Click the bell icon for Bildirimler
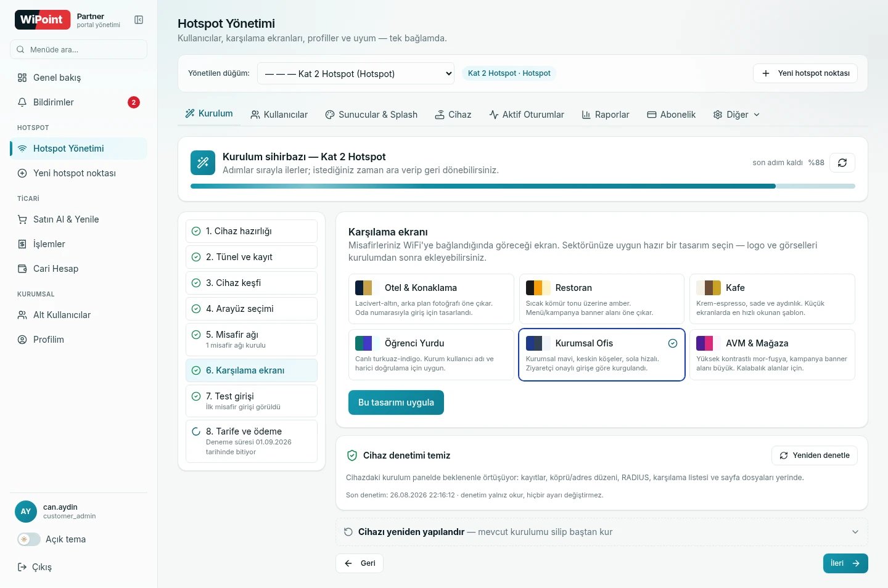The image size is (888, 588). point(22,102)
